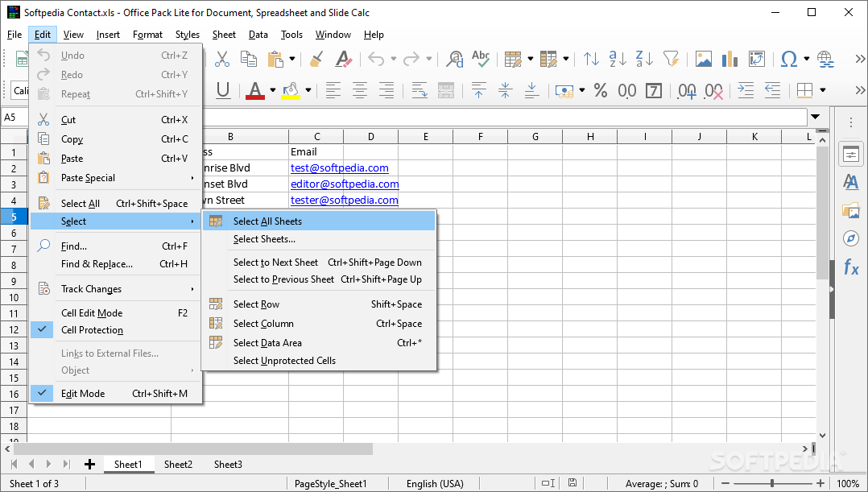Click Find & Replace... in Edit menu

[116, 264]
